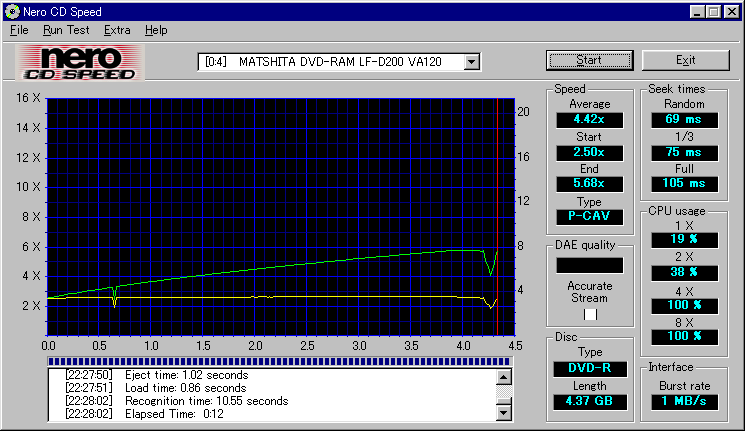This screenshot has height=431, width=745.
Task: Open the drive selection dropdown arrow
Action: pos(472,62)
